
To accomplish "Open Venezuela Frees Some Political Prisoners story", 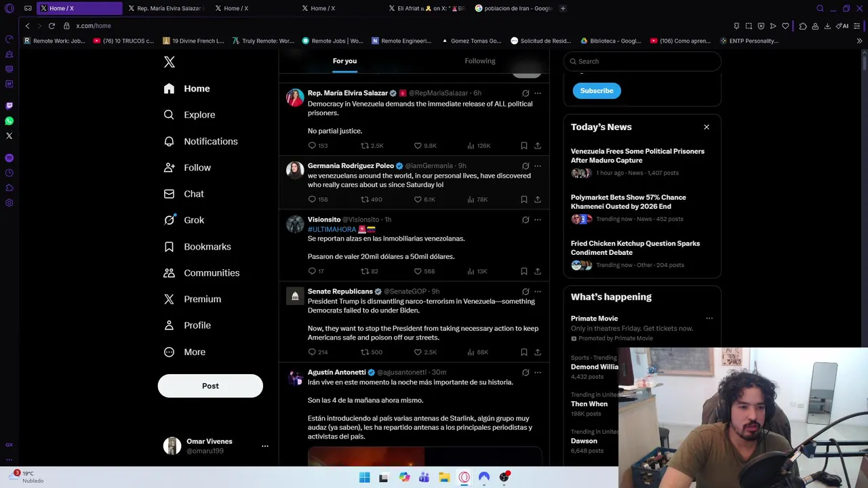I will tap(637, 156).
